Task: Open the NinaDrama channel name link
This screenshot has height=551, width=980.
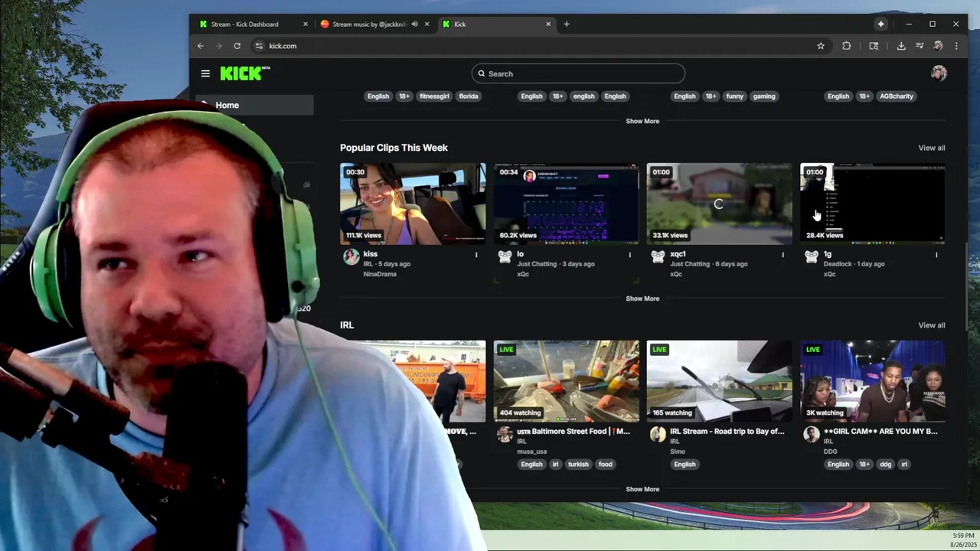Action: [x=380, y=274]
